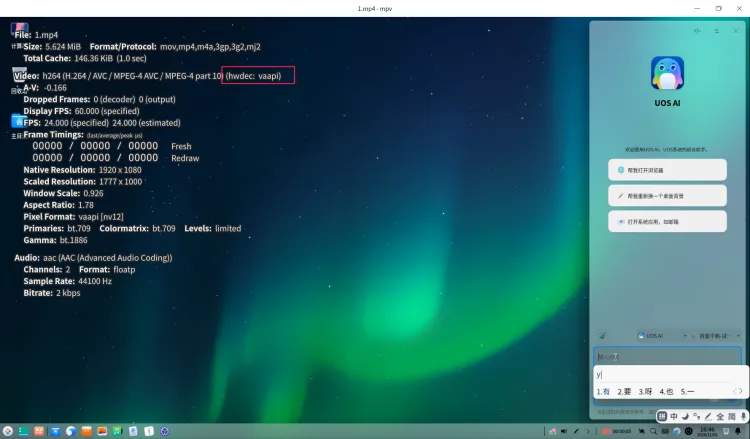Toggle the 简 simplified Chinese button
The height and width of the screenshot is (439, 750).
click(732, 417)
